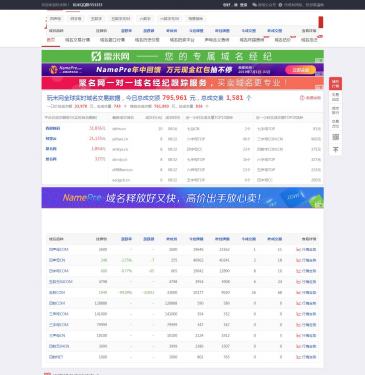This screenshot has height=375, width=365.
Task: Open the platform link beside 377元
Action: click(x=51, y=159)
